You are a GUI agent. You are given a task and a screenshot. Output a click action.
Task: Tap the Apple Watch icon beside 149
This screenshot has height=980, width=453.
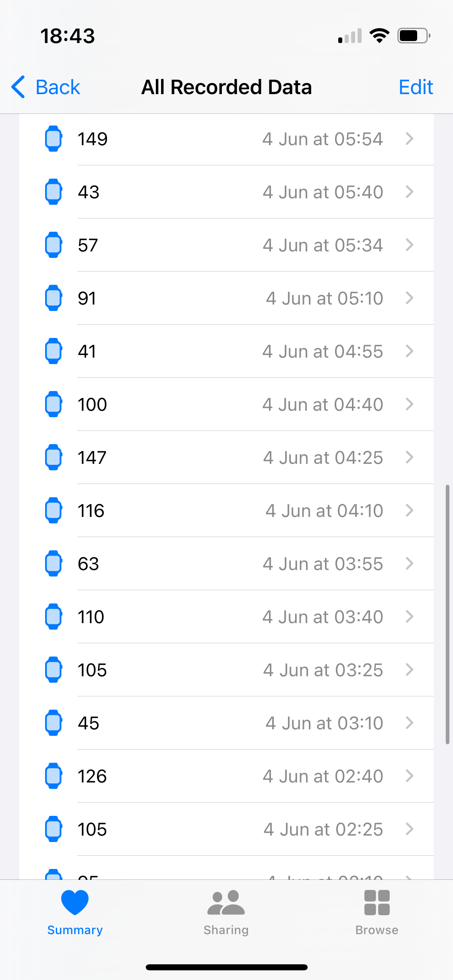coord(53,139)
